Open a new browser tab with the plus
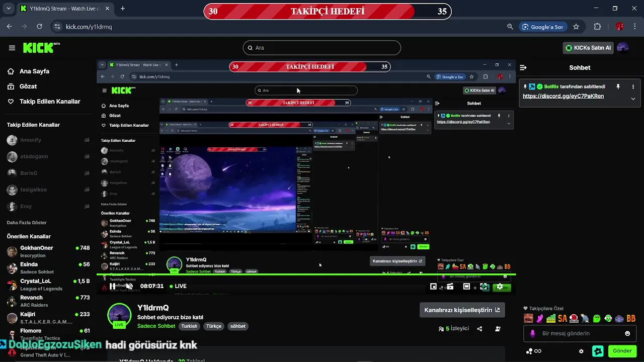Screen dimensions: 644x362 tap(122, 9)
